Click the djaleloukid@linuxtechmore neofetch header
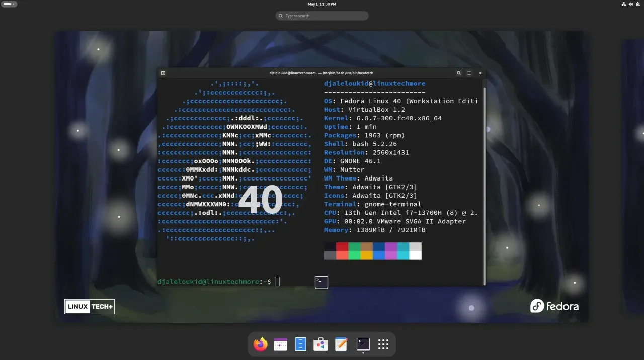This screenshot has height=360, width=644. 375,84
